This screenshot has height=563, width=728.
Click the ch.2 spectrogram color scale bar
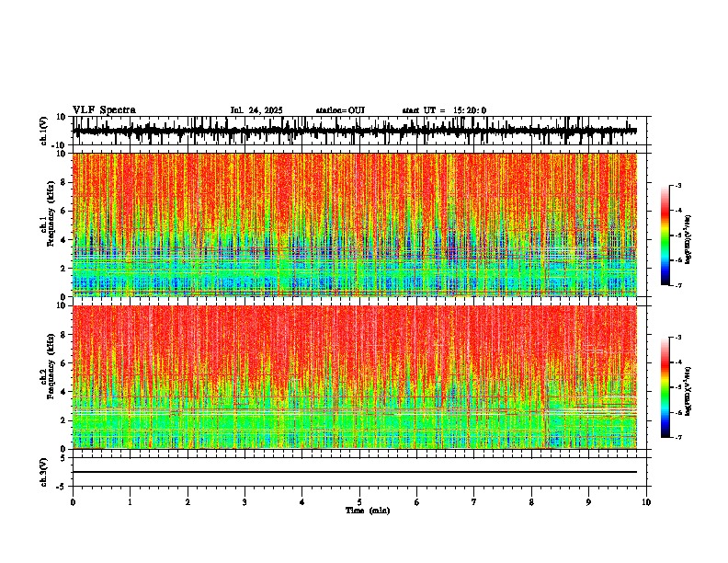point(665,387)
